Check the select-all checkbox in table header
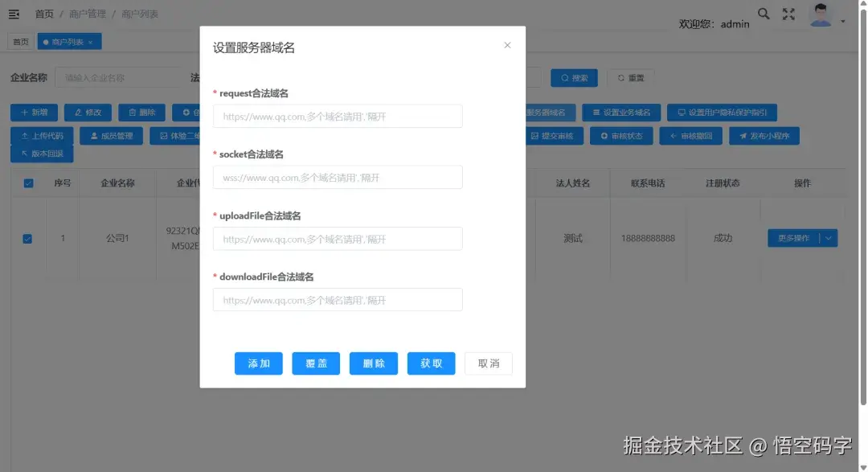Screen dimensions: 868x472 coord(29,183)
